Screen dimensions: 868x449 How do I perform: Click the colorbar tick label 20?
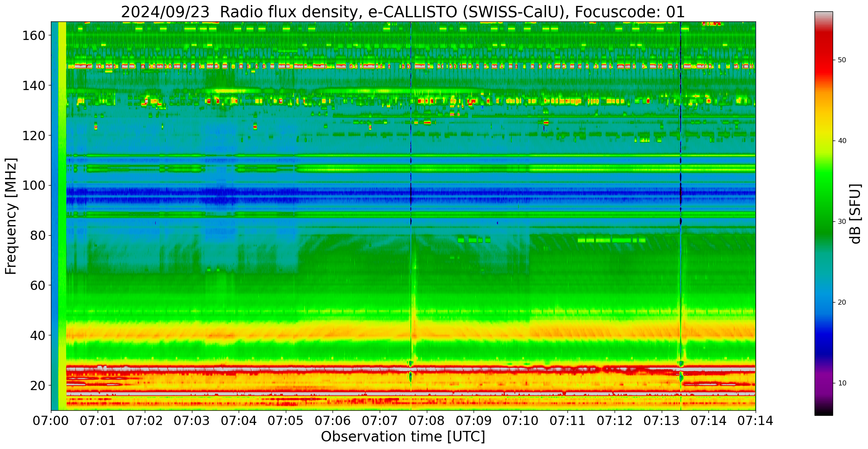pyautogui.click(x=842, y=303)
